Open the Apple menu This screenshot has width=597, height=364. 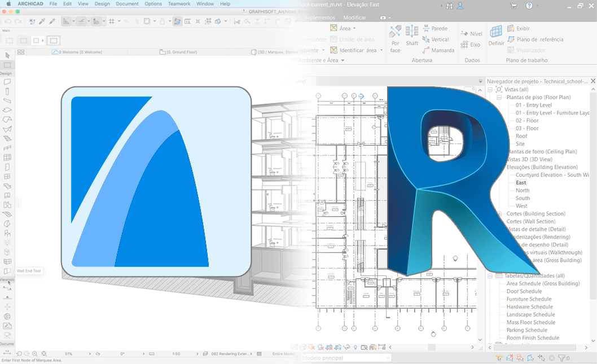click(x=9, y=4)
